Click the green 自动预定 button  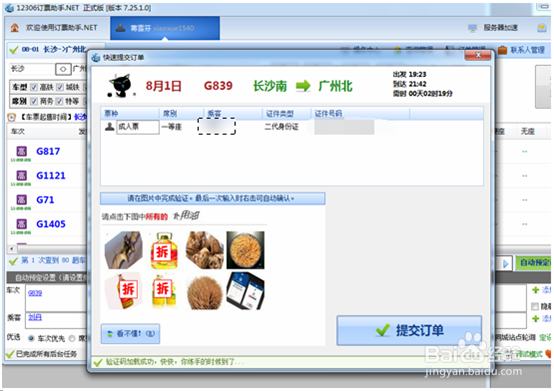534,263
